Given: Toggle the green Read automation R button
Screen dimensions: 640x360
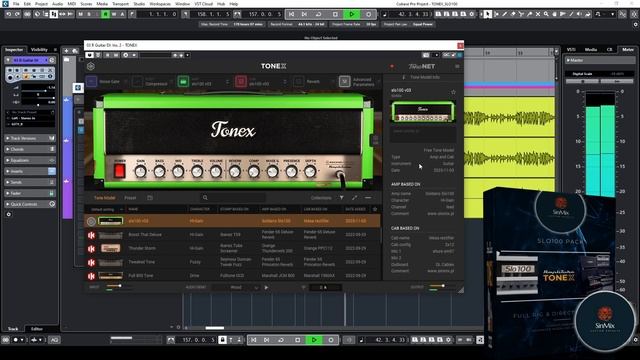Looking at the screenshot, I should (x=105, y=14).
